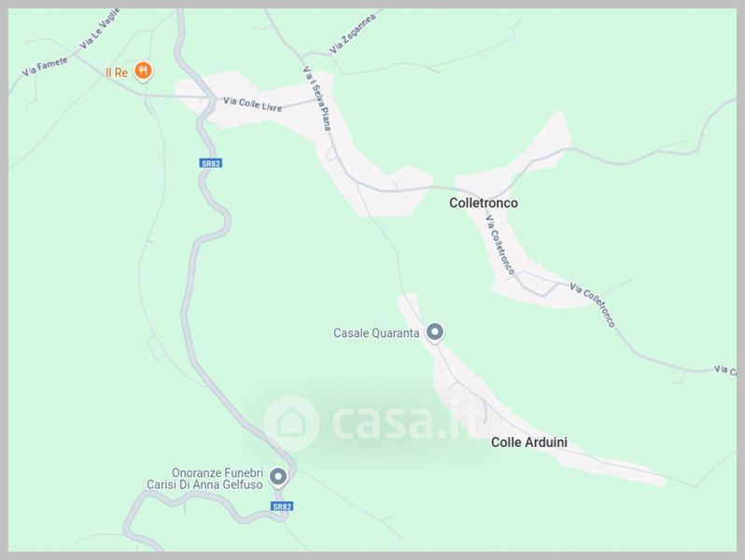Click the Il Re restaurant name
Screen dimensions: 745x560
pyautogui.click(x=117, y=73)
